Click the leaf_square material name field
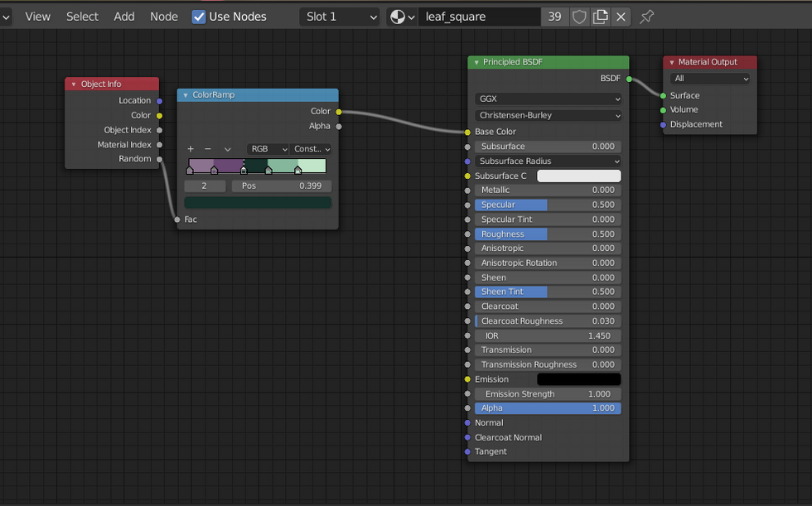Screen dimensions: 812x506 click(480, 17)
